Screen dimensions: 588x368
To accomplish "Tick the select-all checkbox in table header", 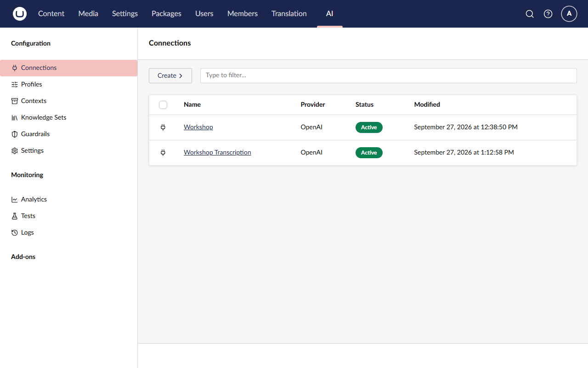I will (163, 105).
